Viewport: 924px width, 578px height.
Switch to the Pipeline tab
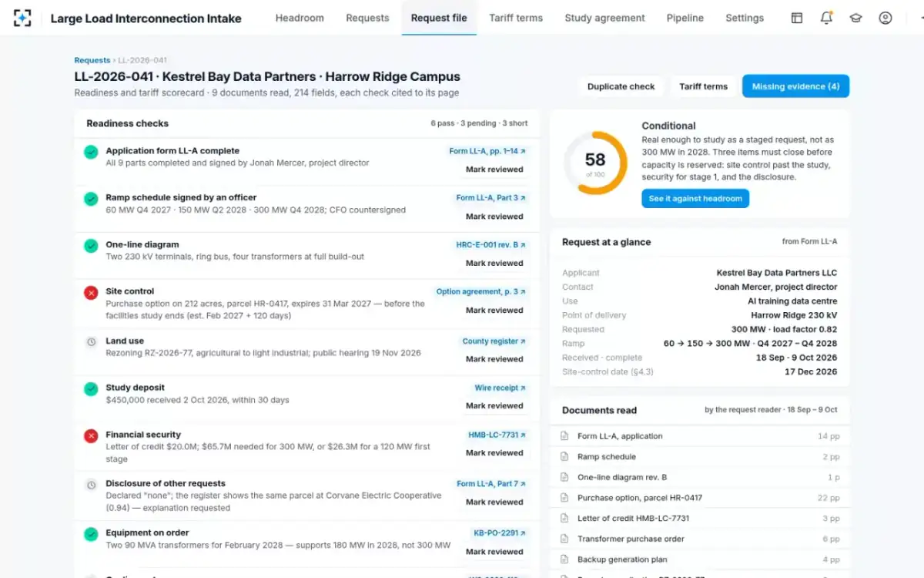pos(685,18)
